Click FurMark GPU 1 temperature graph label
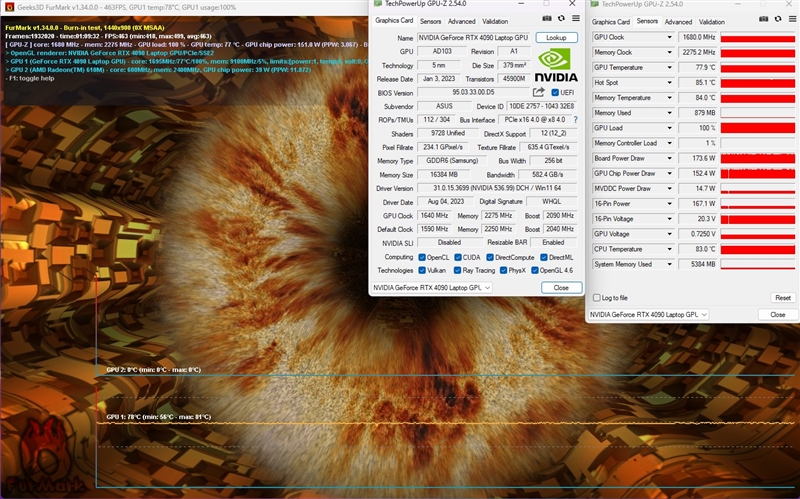Viewport: 800px width, 499px height. [x=158, y=417]
